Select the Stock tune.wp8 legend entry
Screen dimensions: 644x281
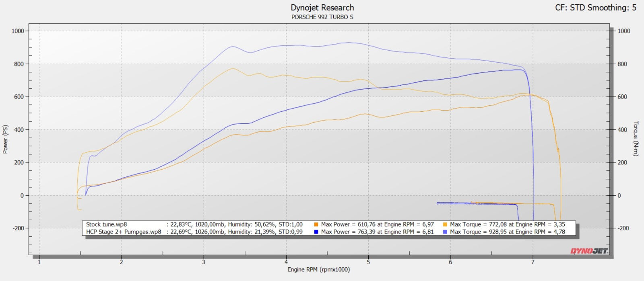click(x=106, y=225)
